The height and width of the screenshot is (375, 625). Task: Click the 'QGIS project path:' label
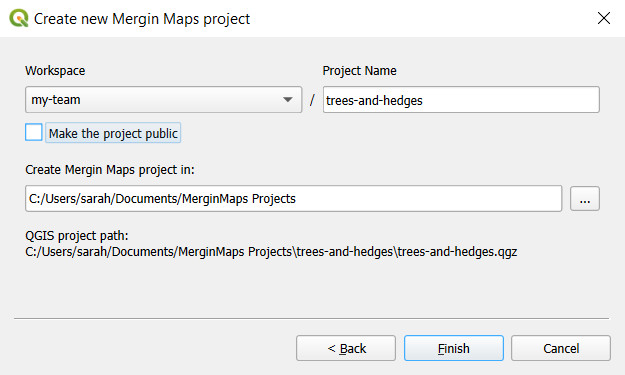tap(77, 236)
